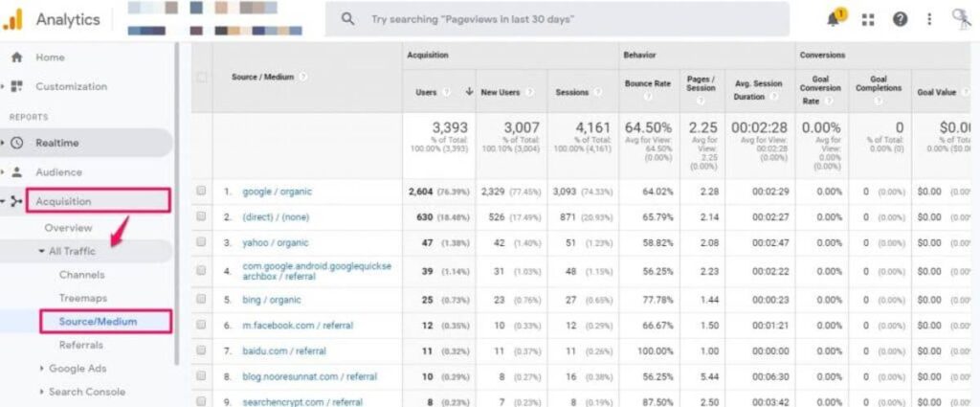Expand the Audience arrow in sidebar

(x=3, y=172)
